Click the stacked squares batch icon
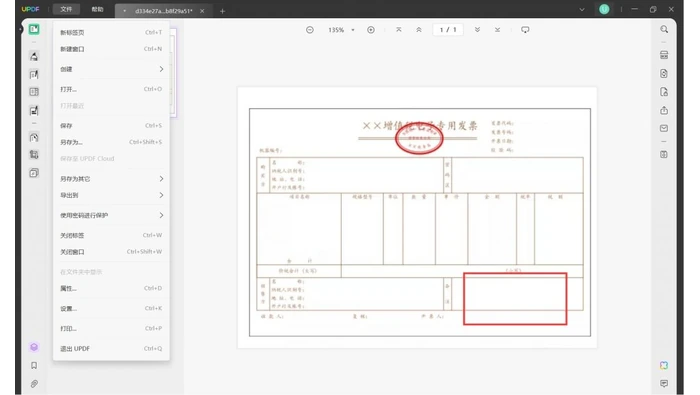Viewport: 700px width, 395px height. coord(34,173)
